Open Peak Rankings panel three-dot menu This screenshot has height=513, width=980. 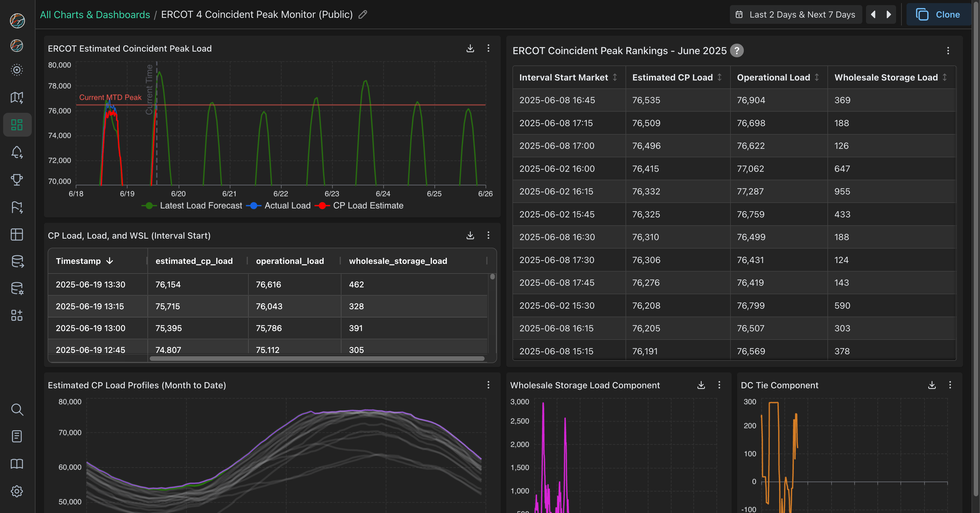point(948,50)
